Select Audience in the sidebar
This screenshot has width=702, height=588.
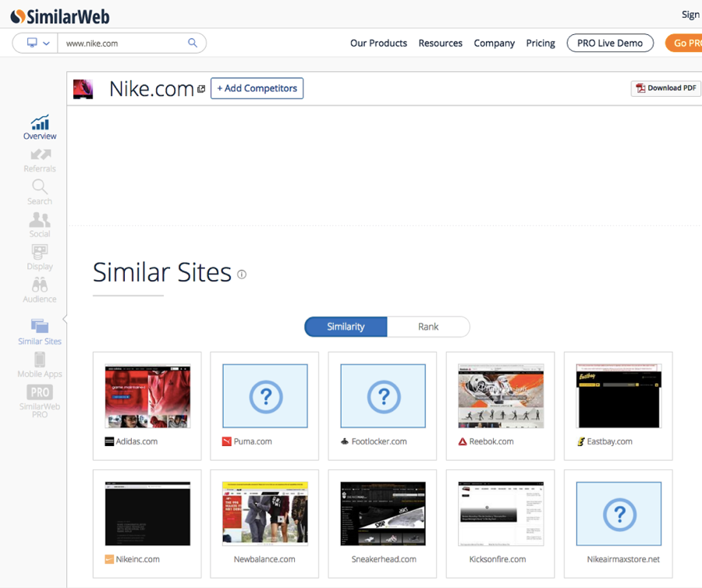pos(40,290)
